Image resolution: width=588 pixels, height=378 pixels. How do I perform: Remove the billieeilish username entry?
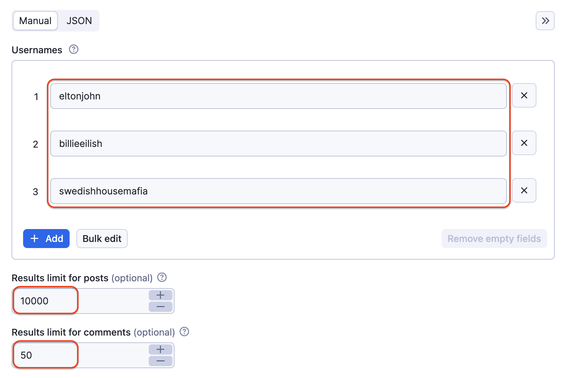524,143
